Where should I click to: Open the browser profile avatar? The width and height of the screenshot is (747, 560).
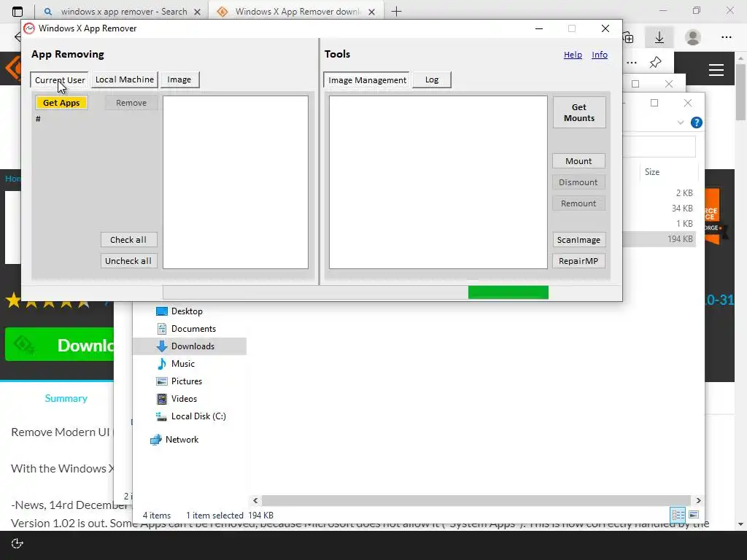click(693, 37)
